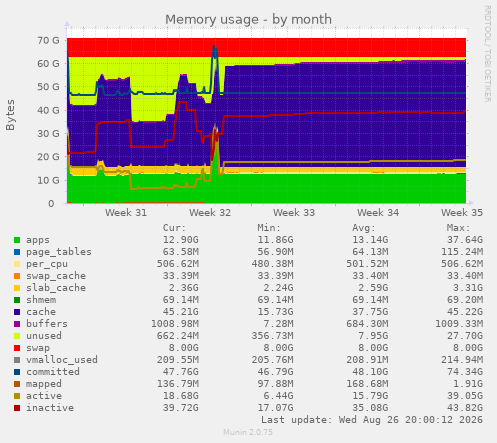Viewport: 497px width, 443px height.
Task: Click apps max value 37.64G
Action: click(x=465, y=240)
